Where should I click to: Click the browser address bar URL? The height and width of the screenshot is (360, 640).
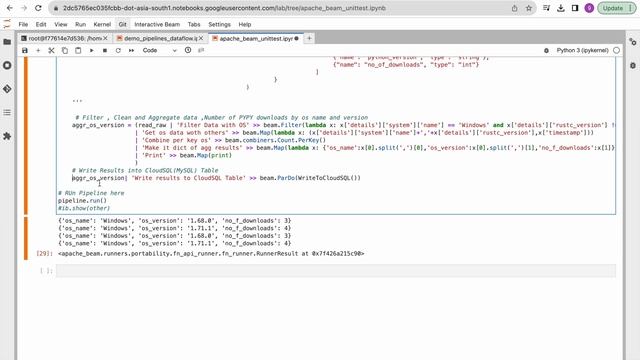pyautogui.click(x=224, y=8)
